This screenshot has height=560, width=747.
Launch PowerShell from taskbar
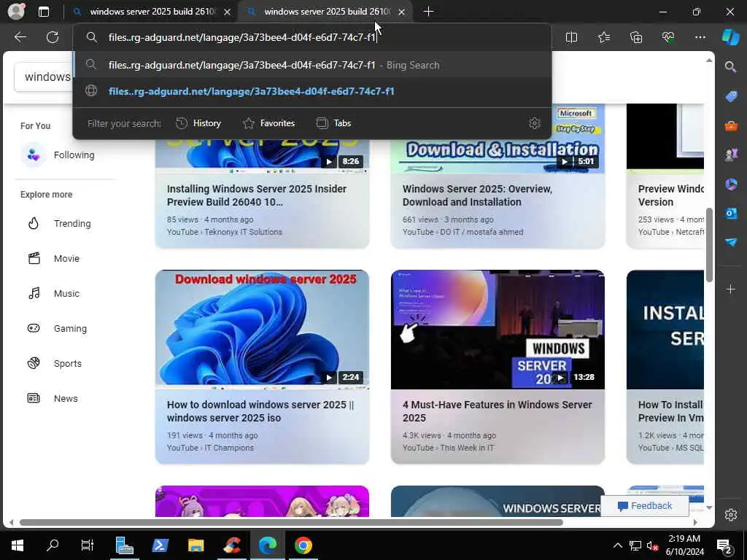coord(160,545)
